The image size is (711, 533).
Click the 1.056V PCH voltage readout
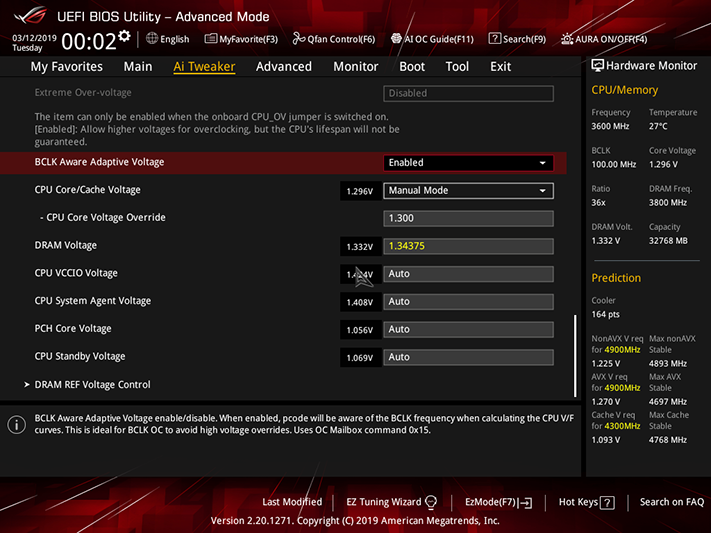coord(360,330)
